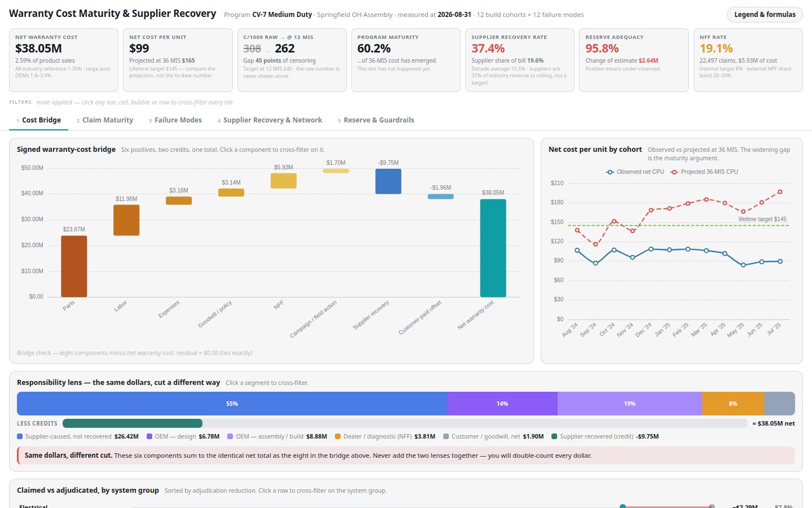Click the 'Signed warranty-cost bridge' heading
The width and height of the screenshot is (812, 508).
coord(66,150)
